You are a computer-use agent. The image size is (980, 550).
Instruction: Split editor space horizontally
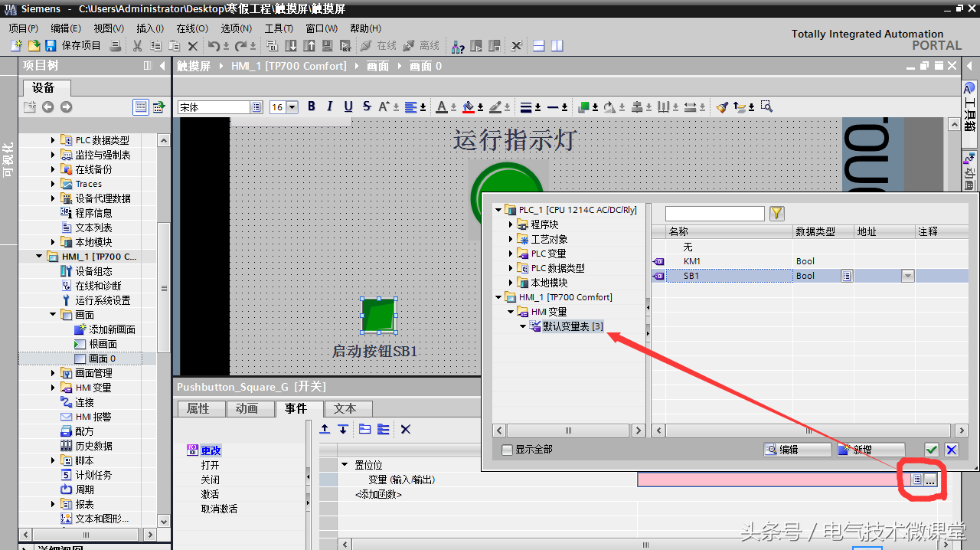[x=539, y=46]
